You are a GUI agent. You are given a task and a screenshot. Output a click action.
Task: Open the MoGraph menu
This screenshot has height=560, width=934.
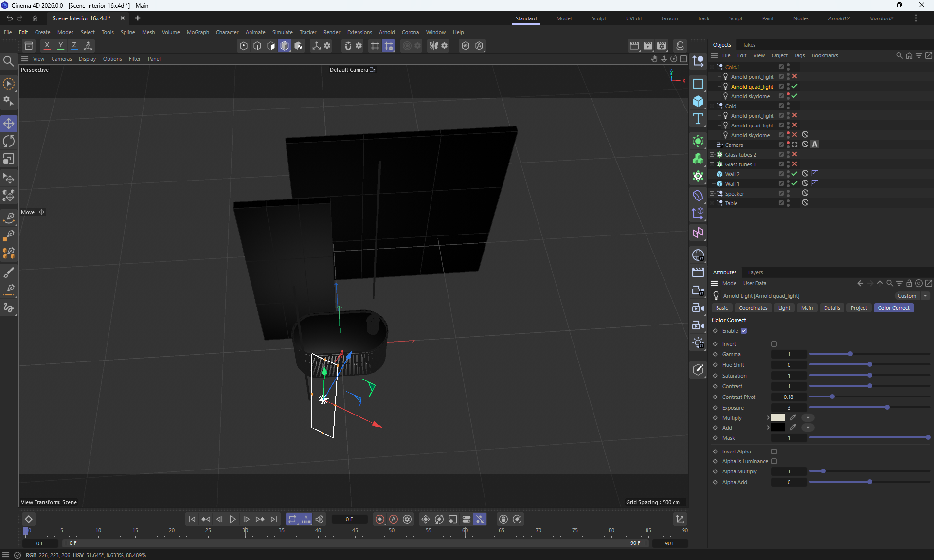tap(198, 32)
